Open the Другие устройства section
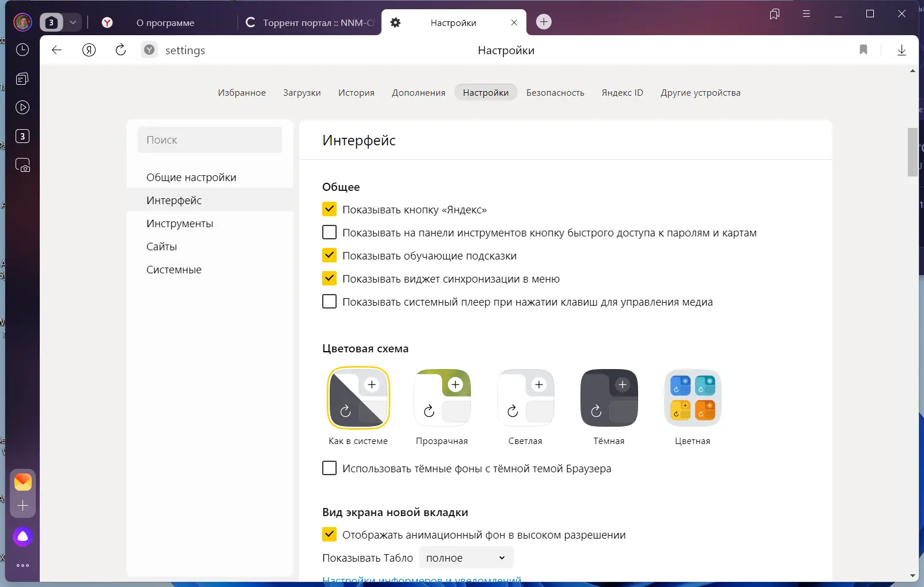Image resolution: width=924 pixels, height=587 pixels. (x=700, y=93)
